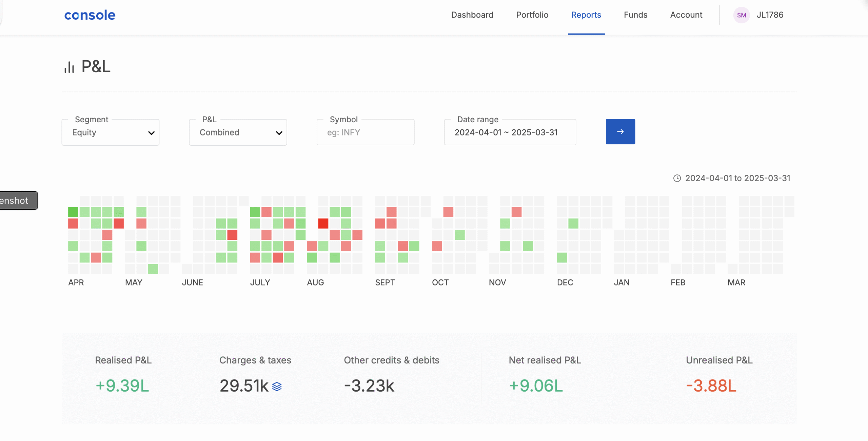868x441 pixels.
Task: Click the bright red August heatmap cell
Action: 323,224
